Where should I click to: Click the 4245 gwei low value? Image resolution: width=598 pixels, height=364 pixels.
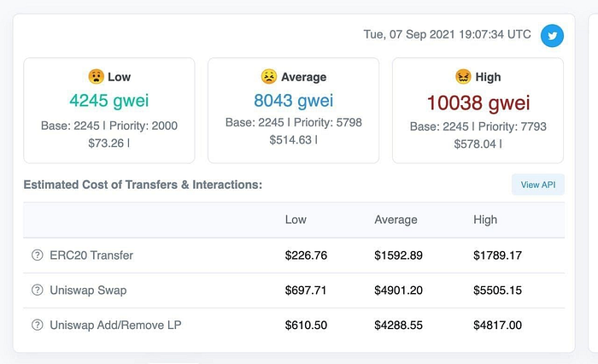109,101
